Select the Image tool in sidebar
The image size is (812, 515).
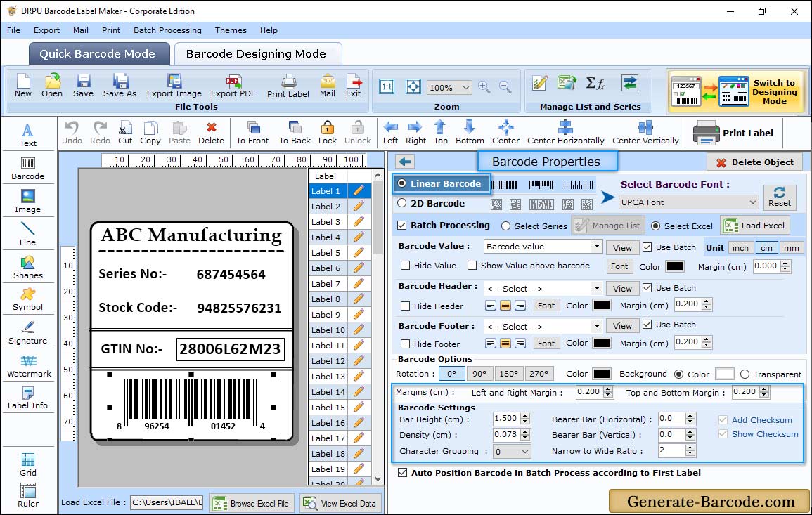28,202
